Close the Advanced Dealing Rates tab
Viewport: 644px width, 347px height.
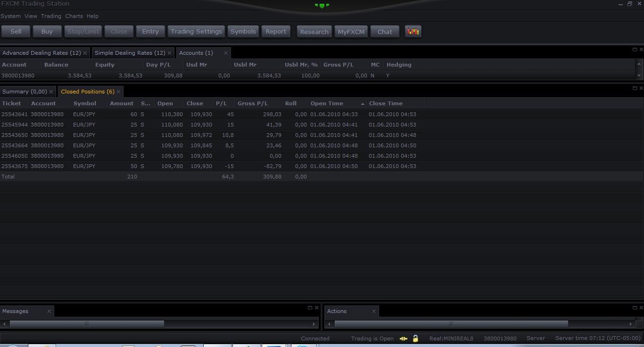pyautogui.click(x=85, y=53)
